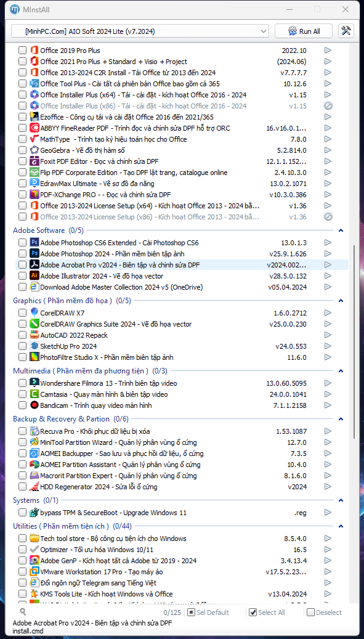The width and height of the screenshot is (364, 639).
Task: Collapse the Adobe Software group
Action: click(x=341, y=230)
